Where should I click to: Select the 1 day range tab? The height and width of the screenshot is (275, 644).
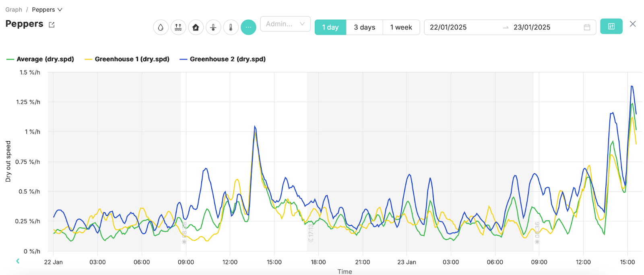pyautogui.click(x=330, y=27)
